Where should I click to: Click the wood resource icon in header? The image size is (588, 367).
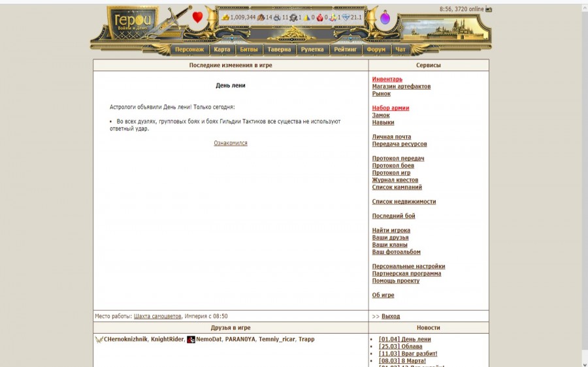point(261,18)
